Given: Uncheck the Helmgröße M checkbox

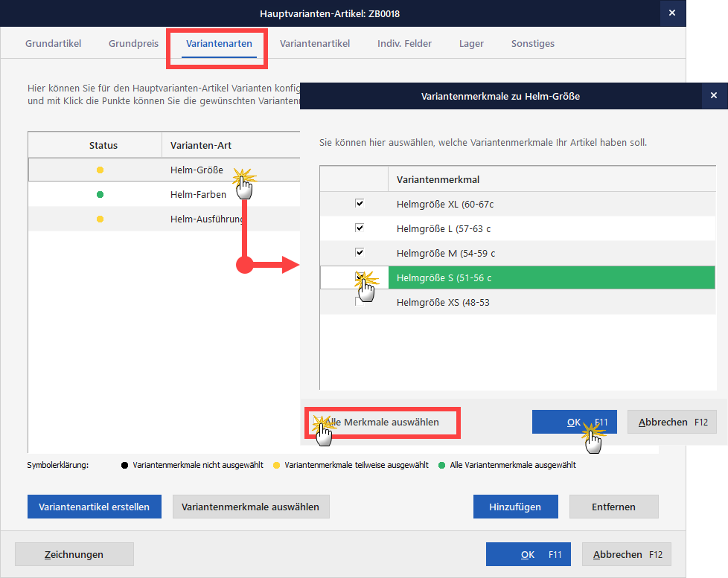Looking at the screenshot, I should [360, 252].
